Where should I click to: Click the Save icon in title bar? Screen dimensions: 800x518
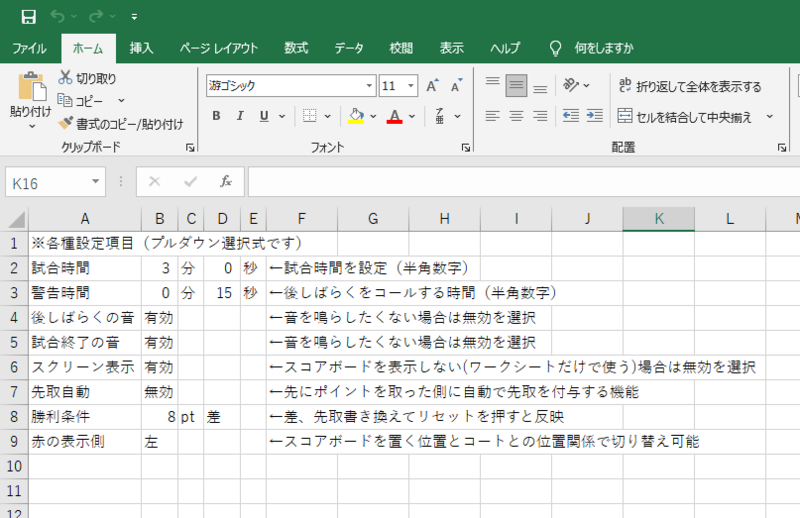[28, 16]
